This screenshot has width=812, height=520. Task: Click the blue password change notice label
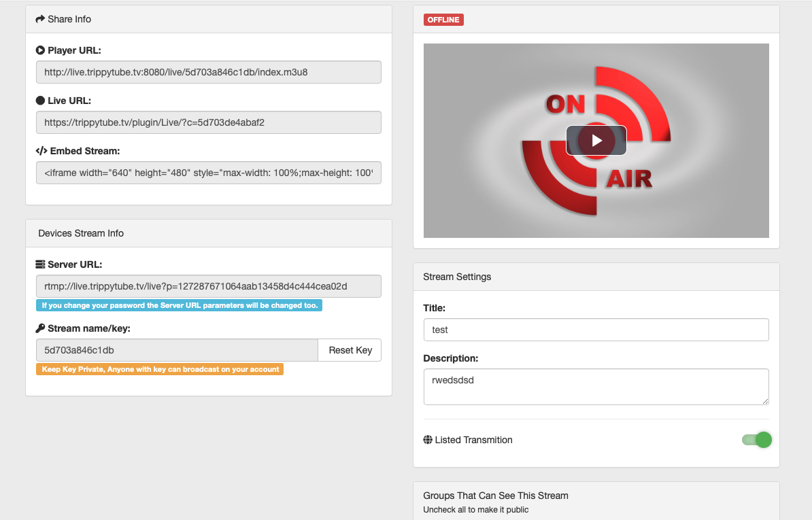(179, 305)
